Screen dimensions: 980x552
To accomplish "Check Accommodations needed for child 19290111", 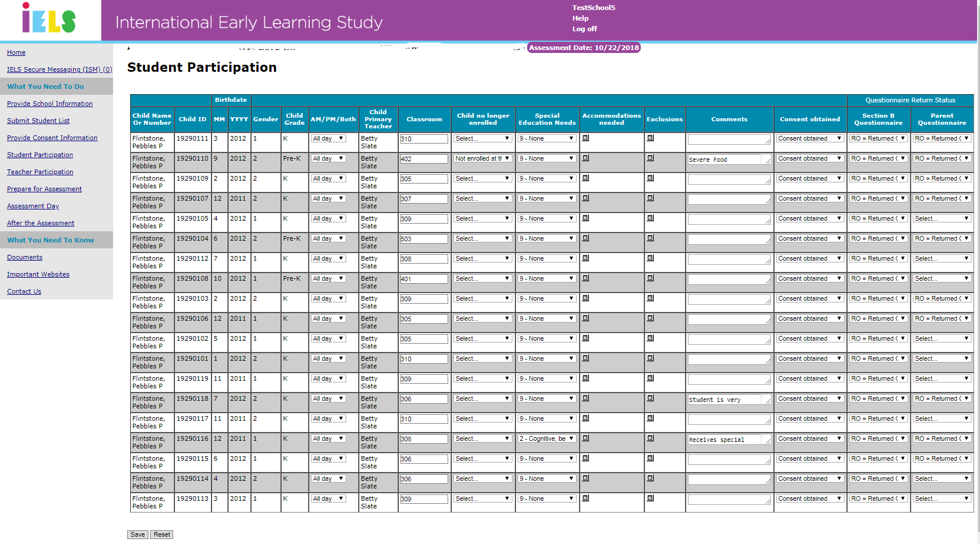I will [x=585, y=138].
